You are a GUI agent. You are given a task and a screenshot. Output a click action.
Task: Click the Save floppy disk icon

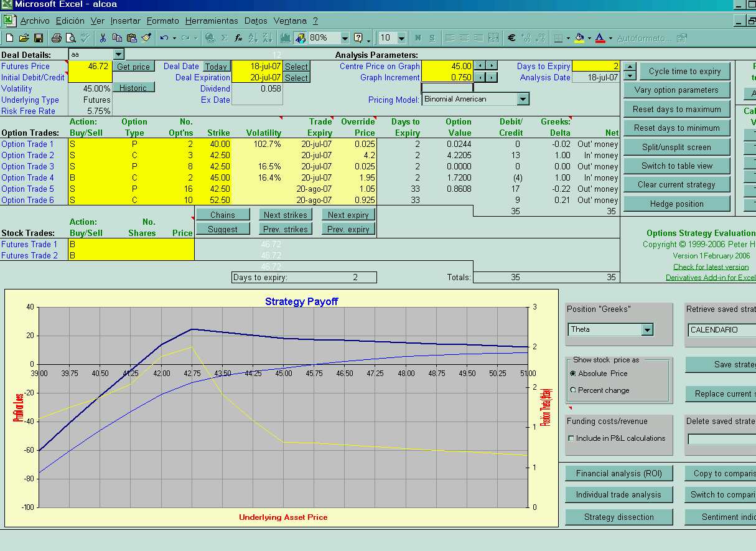[39, 38]
